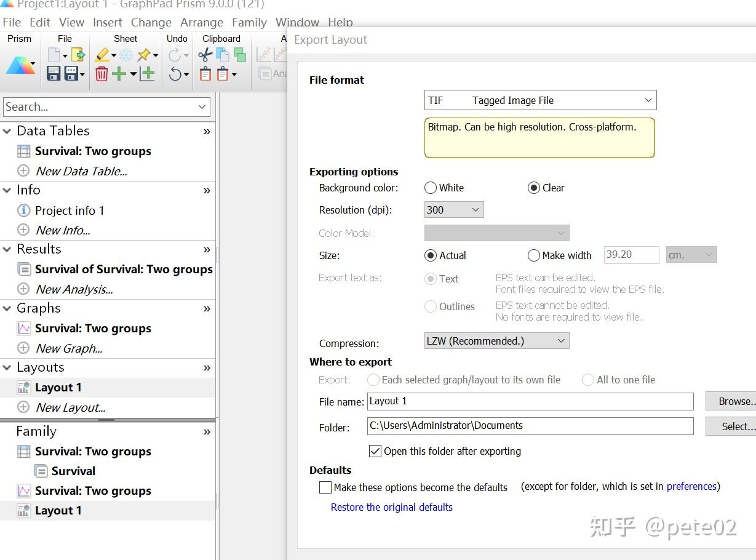Click the Save file floppy icon
Viewport: 756px width, 560px height.
point(54,74)
